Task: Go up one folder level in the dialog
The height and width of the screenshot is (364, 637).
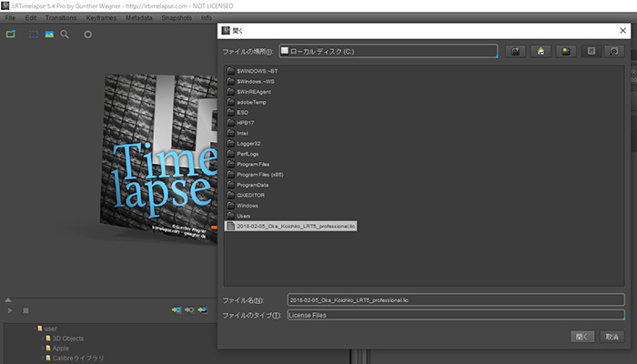Action: [x=516, y=51]
